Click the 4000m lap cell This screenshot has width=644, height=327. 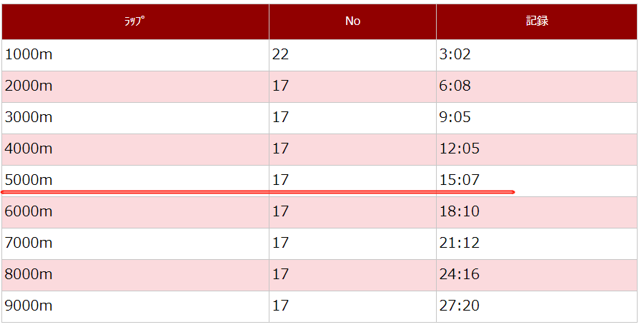[x=29, y=149]
